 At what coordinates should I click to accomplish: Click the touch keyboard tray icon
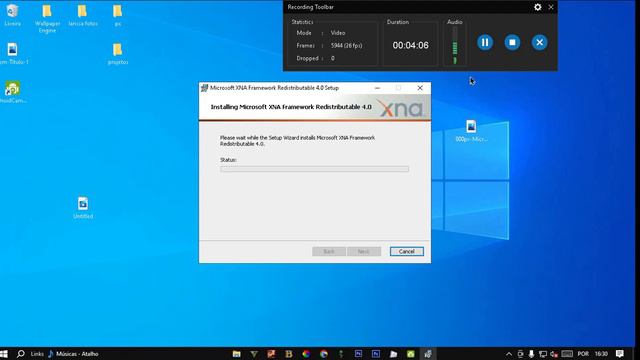567,354
